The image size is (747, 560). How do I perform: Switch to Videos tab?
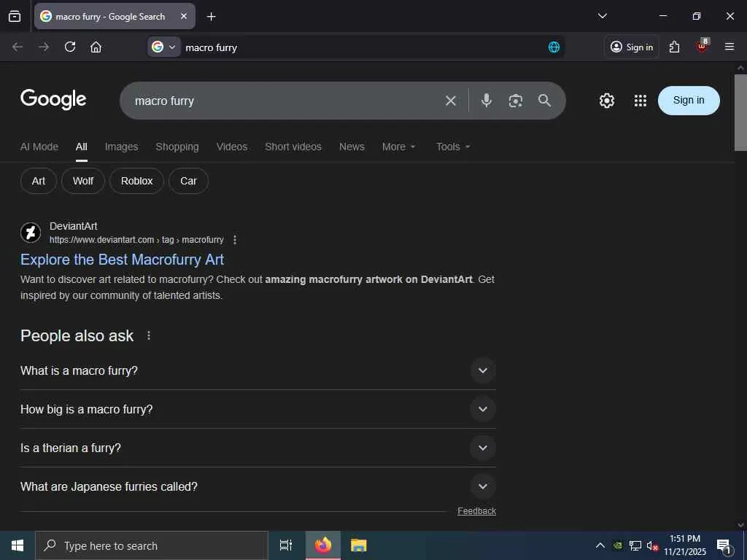(x=232, y=147)
